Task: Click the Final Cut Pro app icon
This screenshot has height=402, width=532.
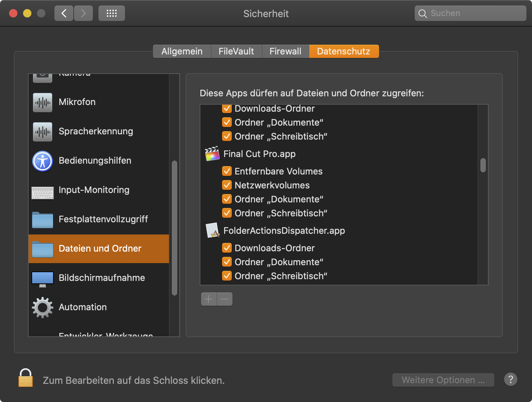Action: click(x=212, y=154)
